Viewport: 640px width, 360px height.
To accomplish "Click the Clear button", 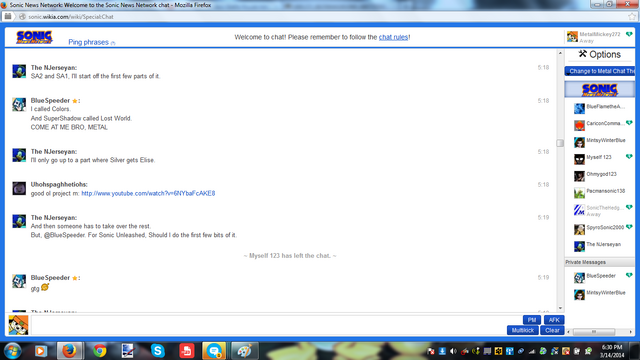I will pyautogui.click(x=552, y=330).
